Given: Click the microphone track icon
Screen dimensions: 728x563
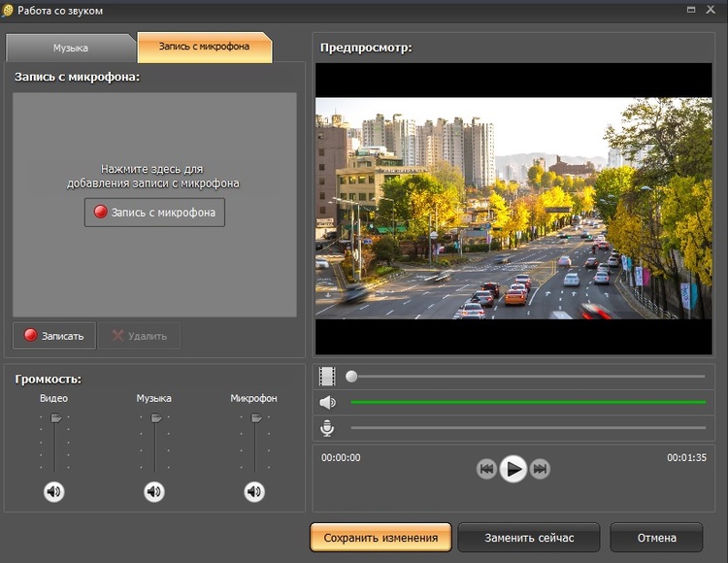Looking at the screenshot, I should coord(327,428).
